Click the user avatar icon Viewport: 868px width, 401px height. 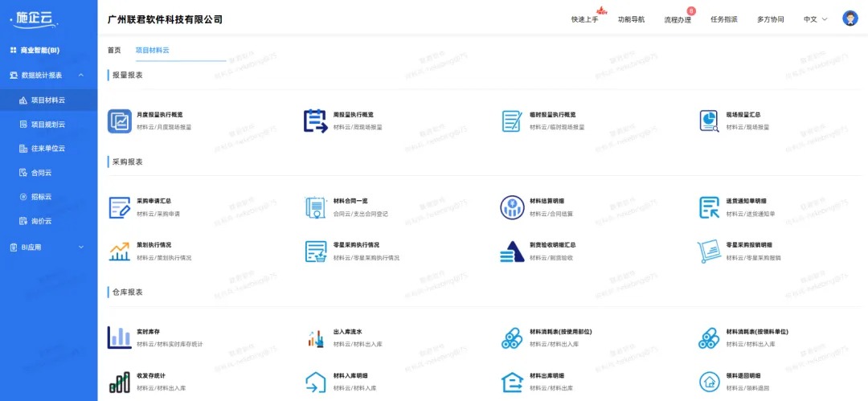point(850,18)
